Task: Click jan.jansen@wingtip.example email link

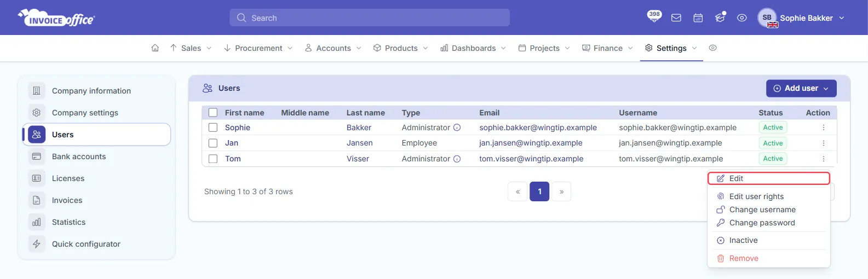Action: [531, 143]
